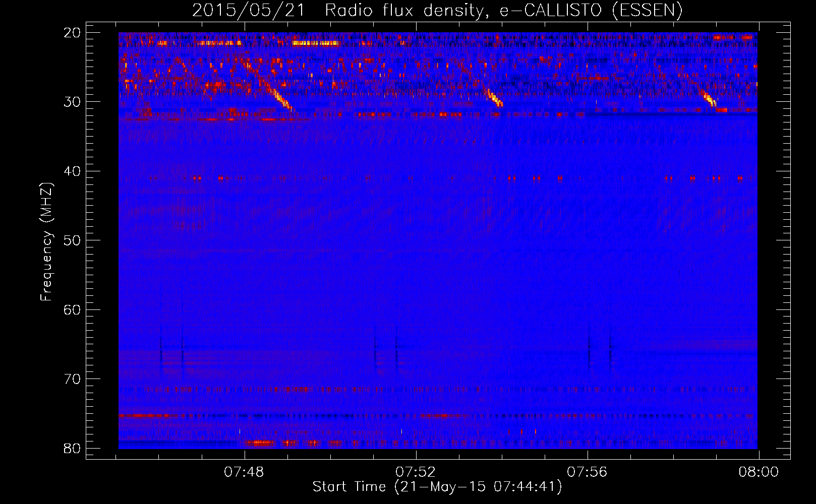Viewport: 816px width, 504px height.
Task: Click the plot title "Radio flux density, e-CALLISTO (ESSEN)"
Action: (503, 10)
